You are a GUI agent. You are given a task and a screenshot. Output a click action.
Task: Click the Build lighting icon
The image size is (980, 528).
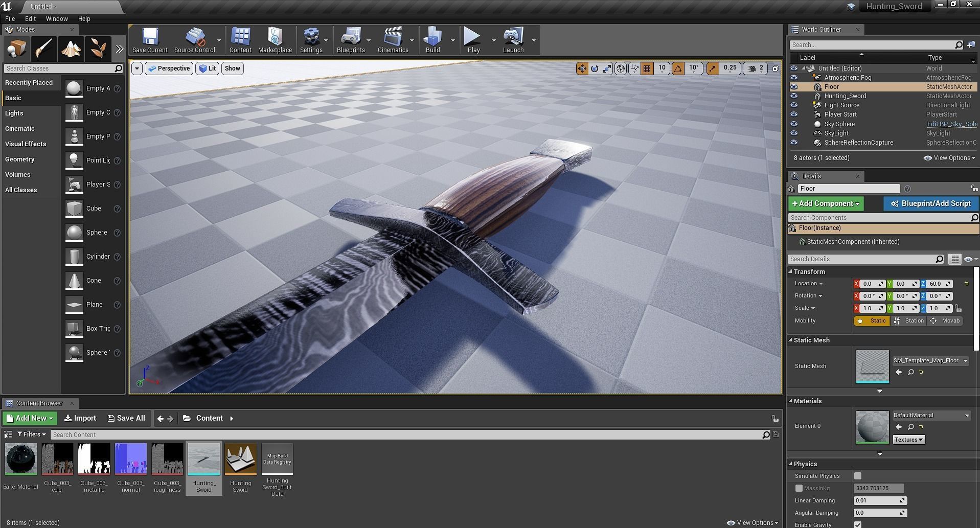pyautogui.click(x=432, y=40)
